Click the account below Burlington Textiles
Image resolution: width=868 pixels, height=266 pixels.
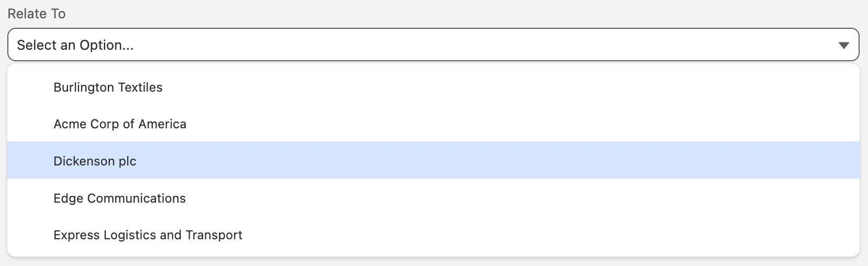120,124
